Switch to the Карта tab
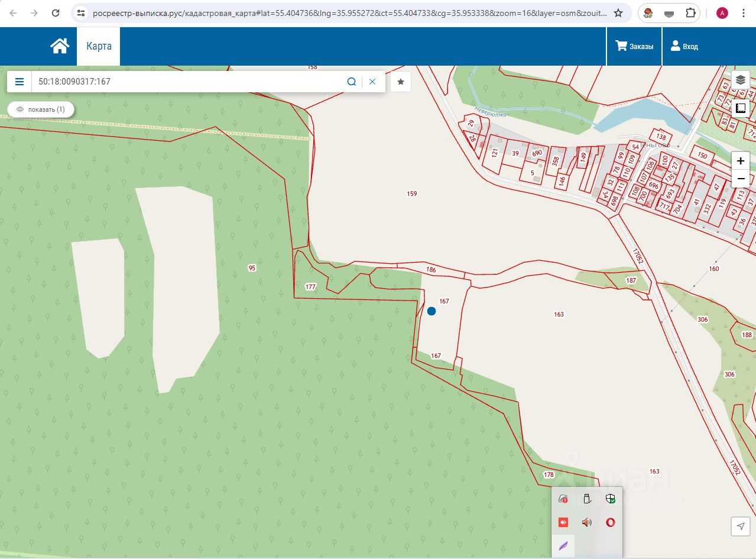This screenshot has height=559, width=756. tap(99, 46)
